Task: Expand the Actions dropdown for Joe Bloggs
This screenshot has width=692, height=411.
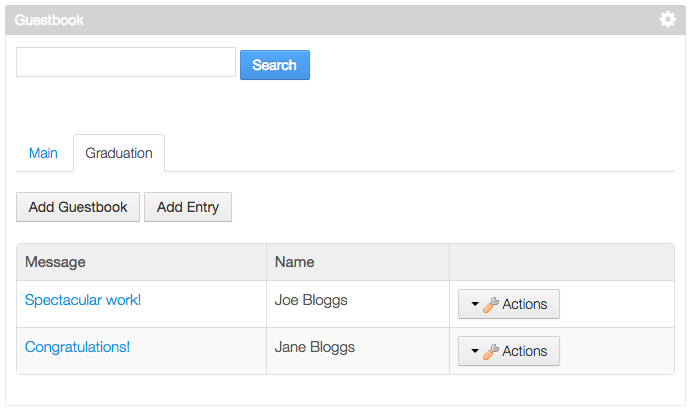Action: 509,304
